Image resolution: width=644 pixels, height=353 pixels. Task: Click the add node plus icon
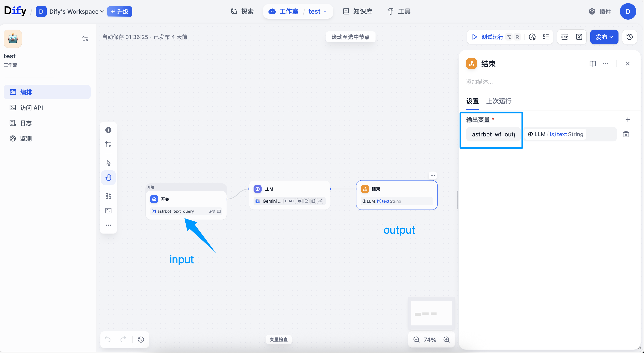click(x=108, y=130)
